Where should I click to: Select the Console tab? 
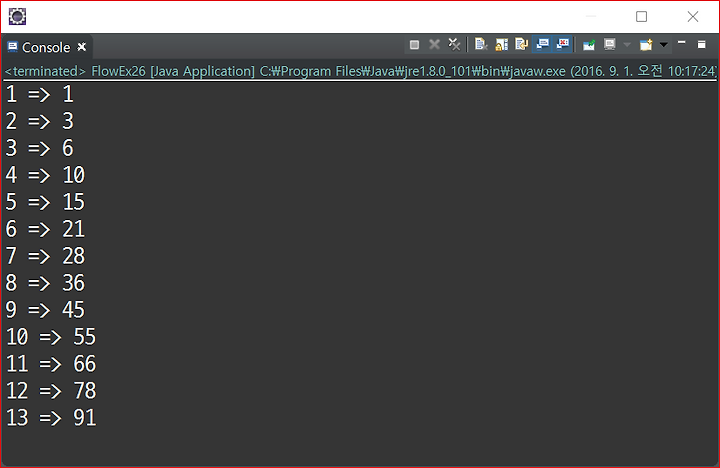point(46,47)
